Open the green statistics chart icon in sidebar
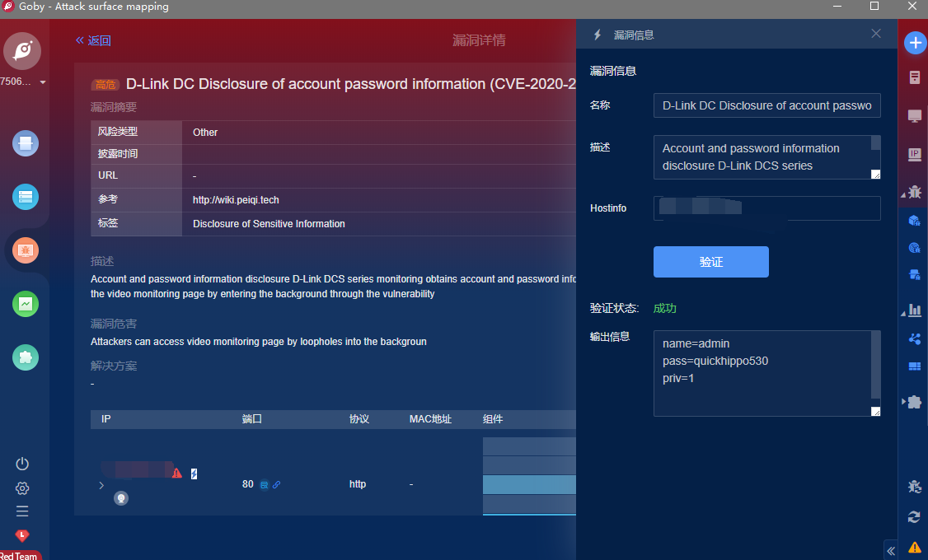The width and height of the screenshot is (928, 560). [26, 304]
